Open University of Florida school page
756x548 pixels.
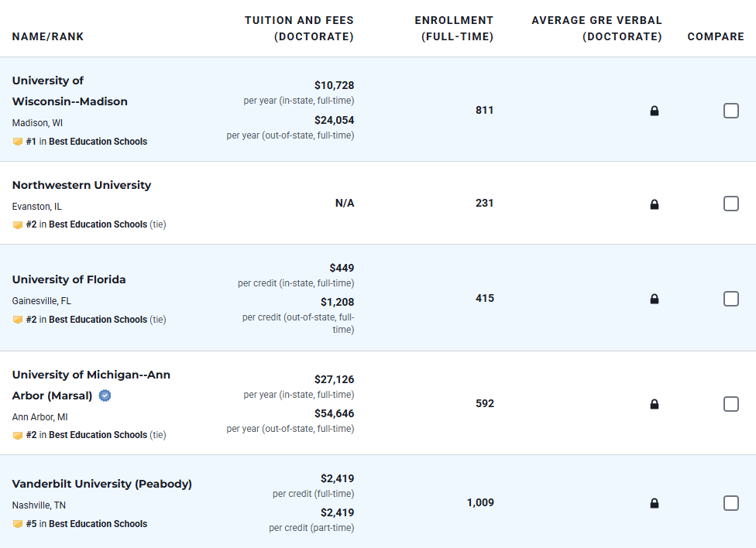69,279
